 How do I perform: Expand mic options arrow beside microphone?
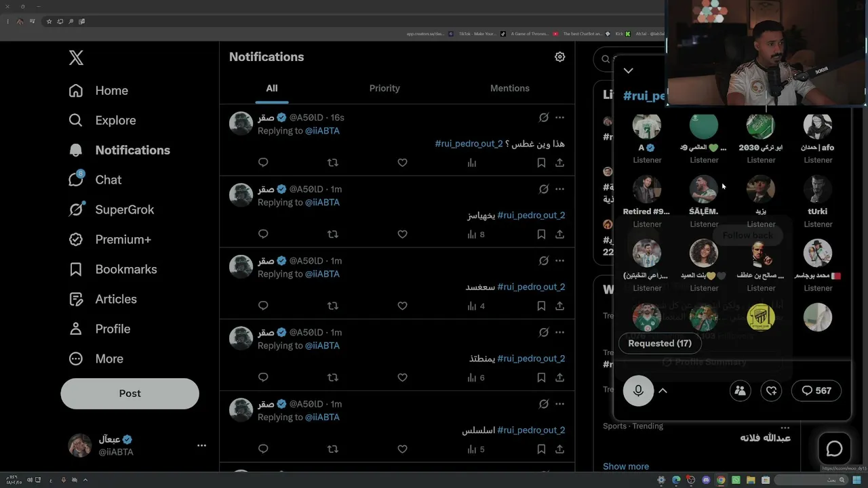[663, 390]
